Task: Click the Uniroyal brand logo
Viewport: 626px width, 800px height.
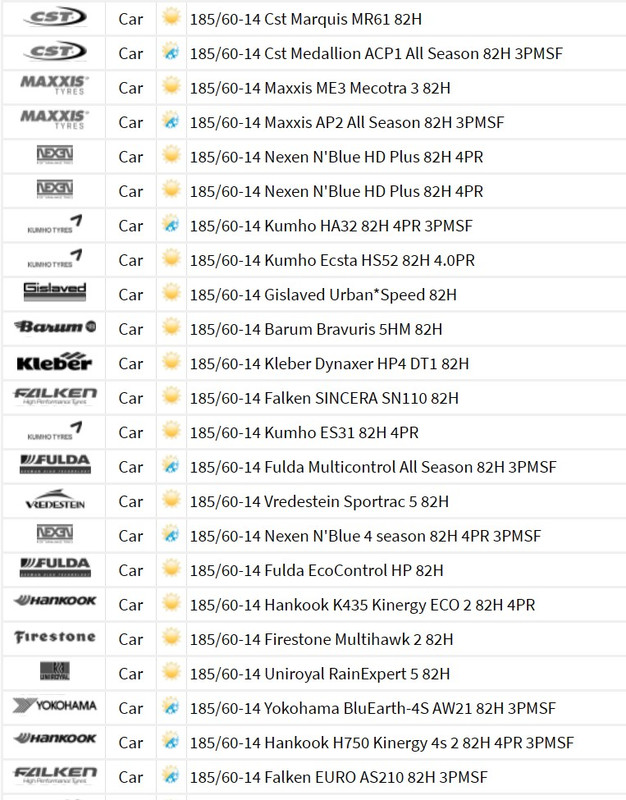Action: coord(55,671)
